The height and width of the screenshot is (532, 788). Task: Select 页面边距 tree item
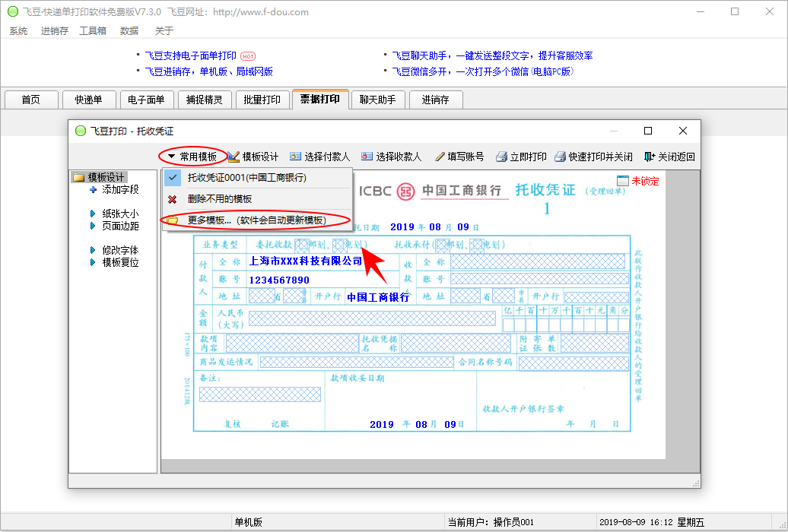[120, 226]
